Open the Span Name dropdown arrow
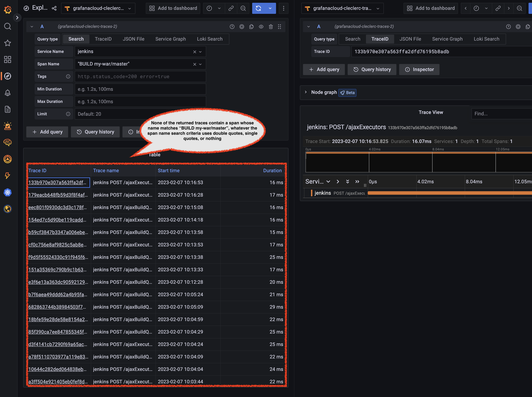Image resolution: width=532 pixels, height=397 pixels. pyautogui.click(x=200, y=64)
